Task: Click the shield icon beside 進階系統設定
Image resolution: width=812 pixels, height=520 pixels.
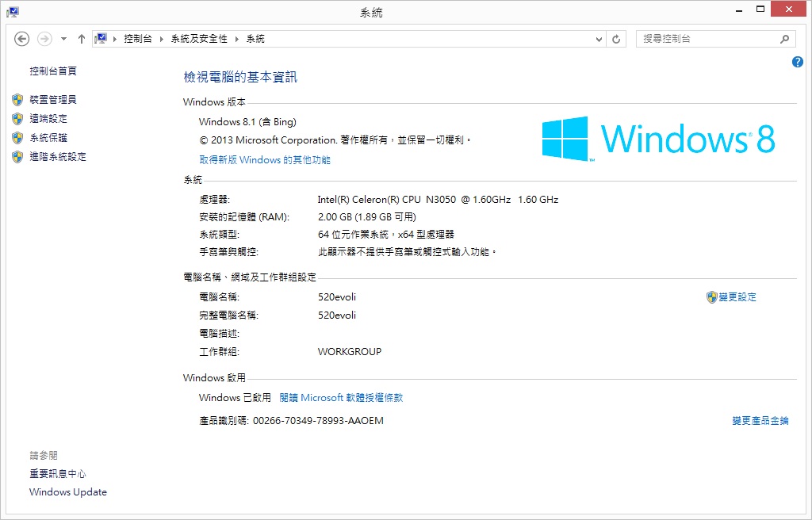Action: (17, 156)
